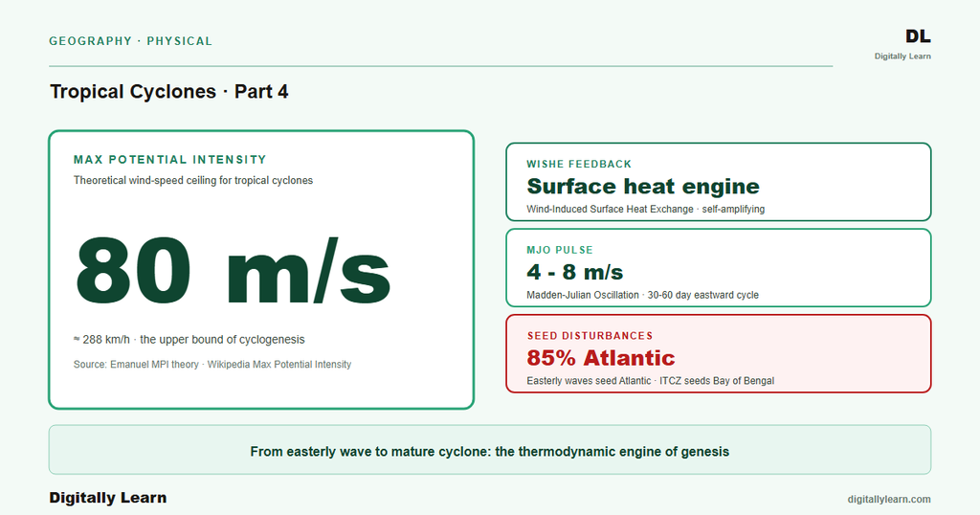
Task: Click the large '80 m/s' figure
Action: pos(233,271)
